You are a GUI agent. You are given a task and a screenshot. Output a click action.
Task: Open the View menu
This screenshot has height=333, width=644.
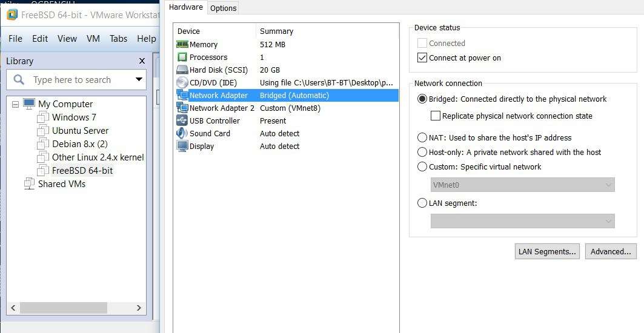click(67, 39)
